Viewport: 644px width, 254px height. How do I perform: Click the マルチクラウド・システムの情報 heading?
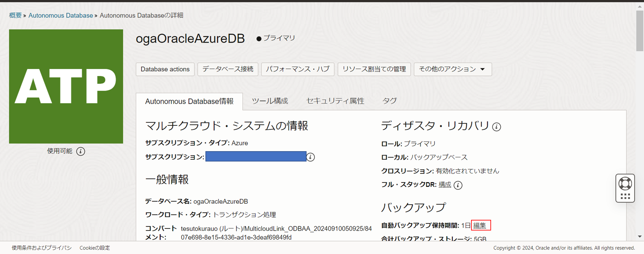tap(227, 126)
